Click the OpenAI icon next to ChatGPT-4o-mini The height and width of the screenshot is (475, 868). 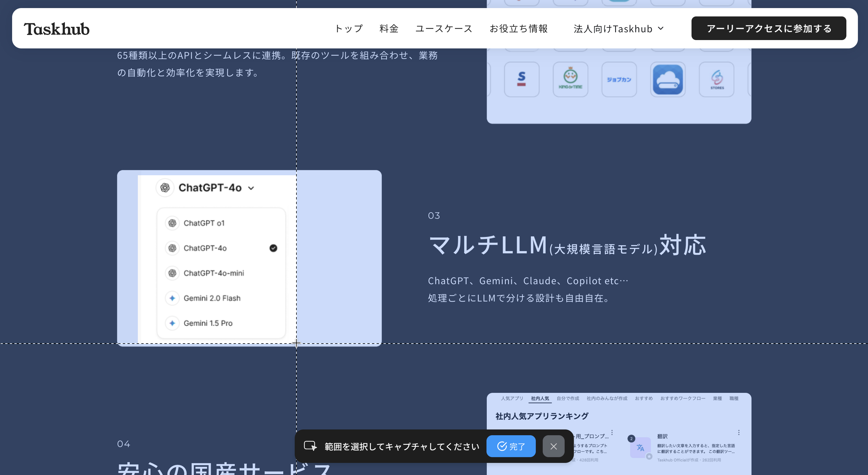pyautogui.click(x=172, y=273)
